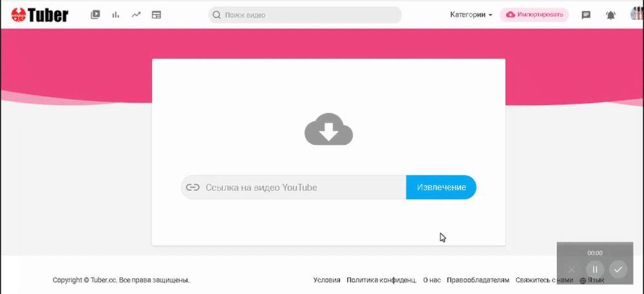
Task: Open the Правообладателям footer link
Action: [478, 280]
